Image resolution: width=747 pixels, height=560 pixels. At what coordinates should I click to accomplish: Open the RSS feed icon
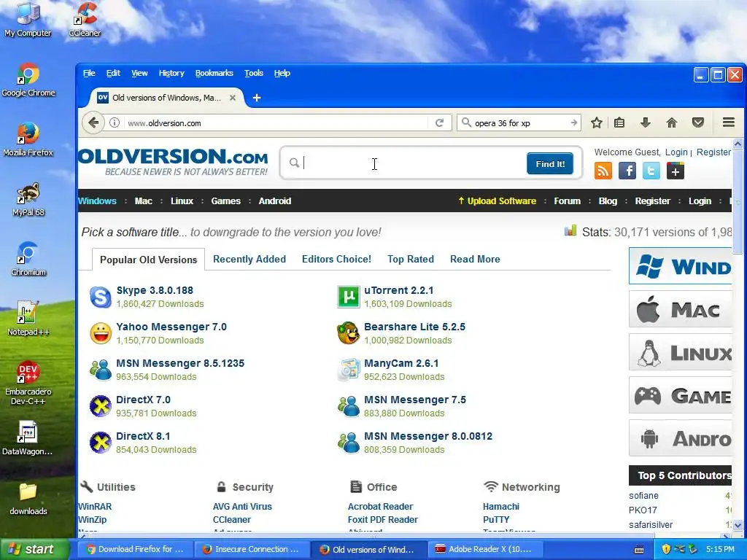[603, 171]
